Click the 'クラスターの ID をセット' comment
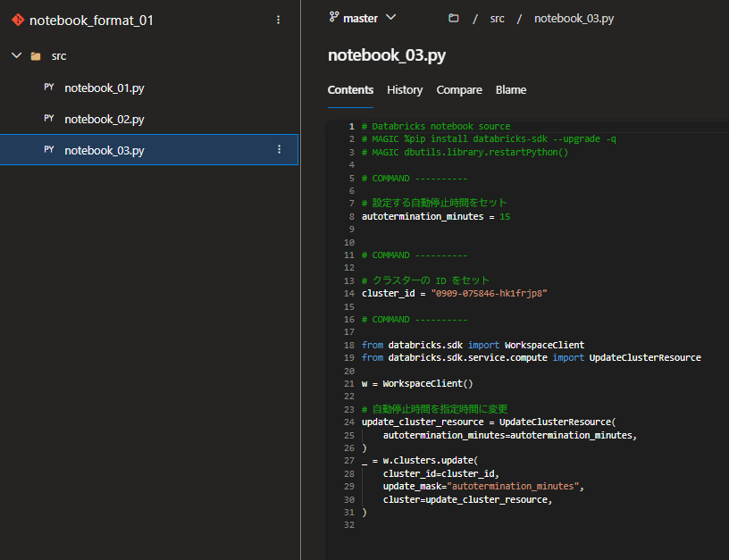 coord(425,280)
